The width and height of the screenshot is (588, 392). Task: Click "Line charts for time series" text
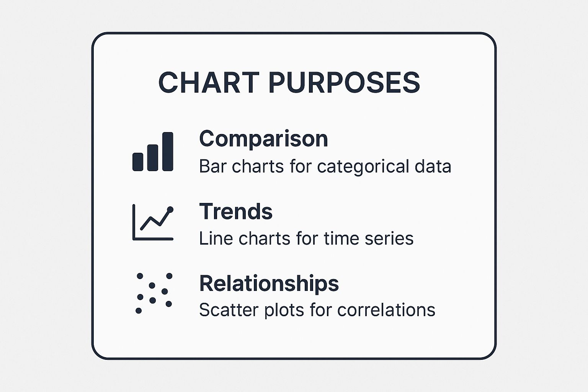[x=306, y=238]
